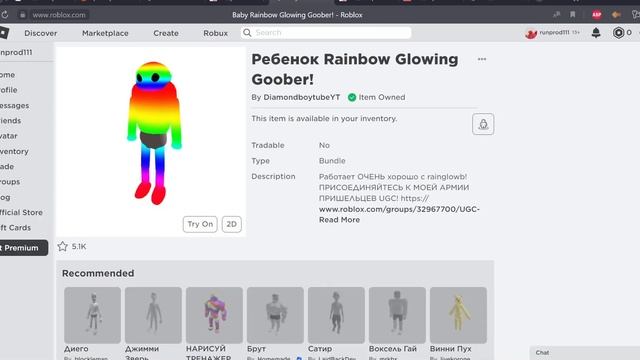Screen dimensions: 640x360
Task: Open the Discover tab
Action: pyautogui.click(x=40, y=33)
